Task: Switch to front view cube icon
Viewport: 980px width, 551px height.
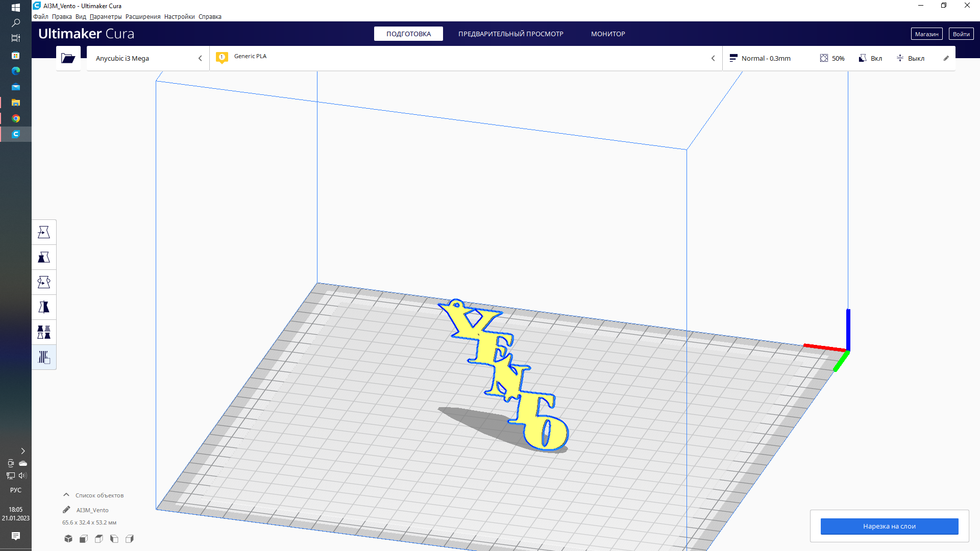Action: 84,539
